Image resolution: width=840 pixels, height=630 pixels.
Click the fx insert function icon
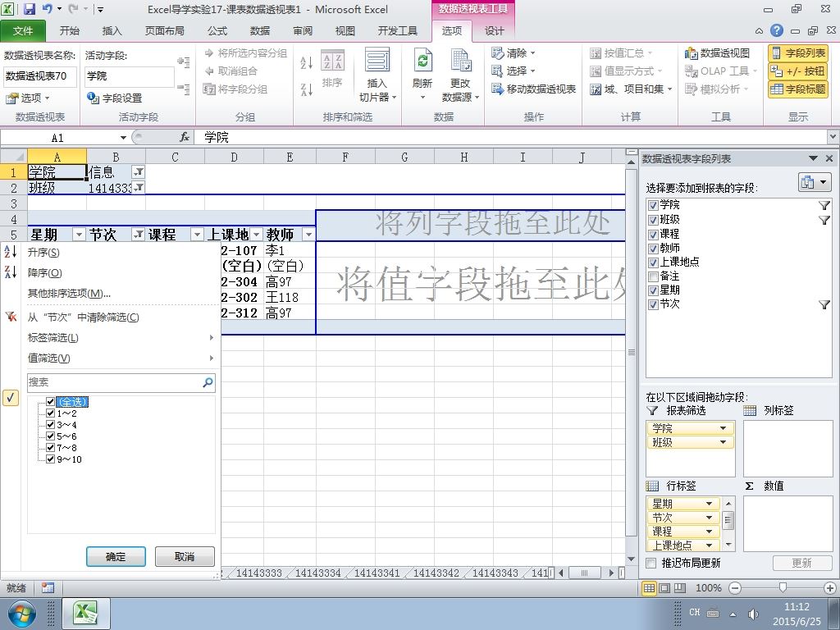[185, 137]
